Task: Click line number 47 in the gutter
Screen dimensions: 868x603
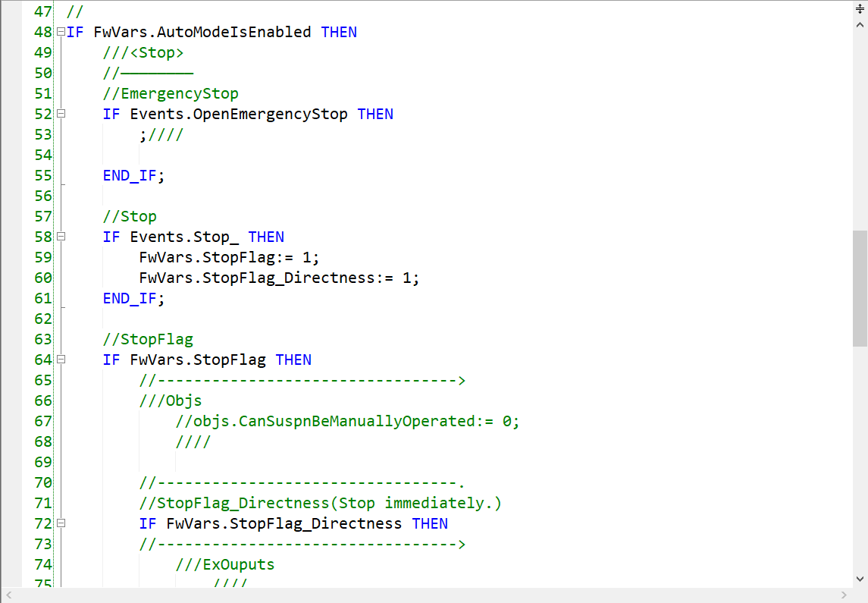Action: 43,12
